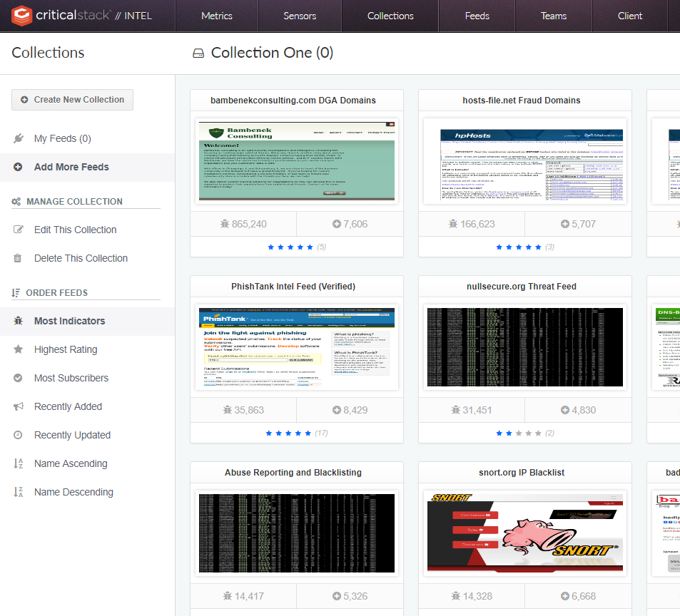
Task: Click 7,606 subscribers on bambenek card
Action: point(350,224)
